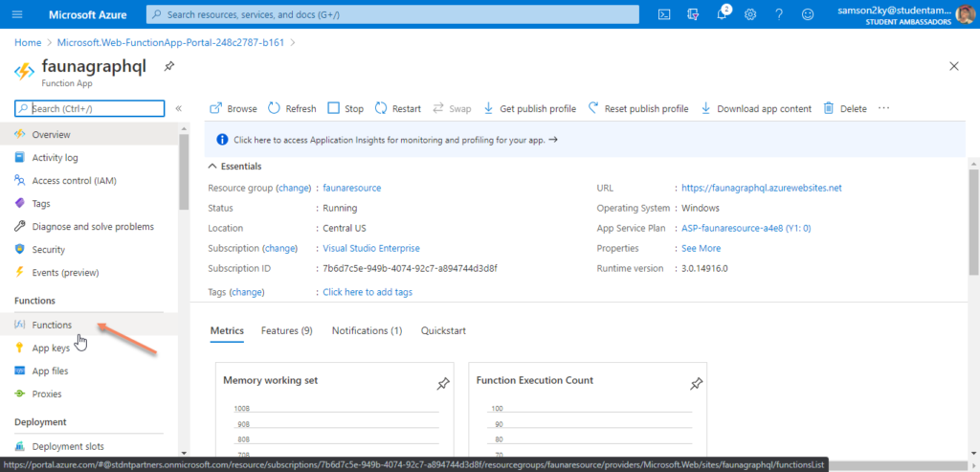
Task: Close the faunagraphql blade
Action: coord(954,66)
